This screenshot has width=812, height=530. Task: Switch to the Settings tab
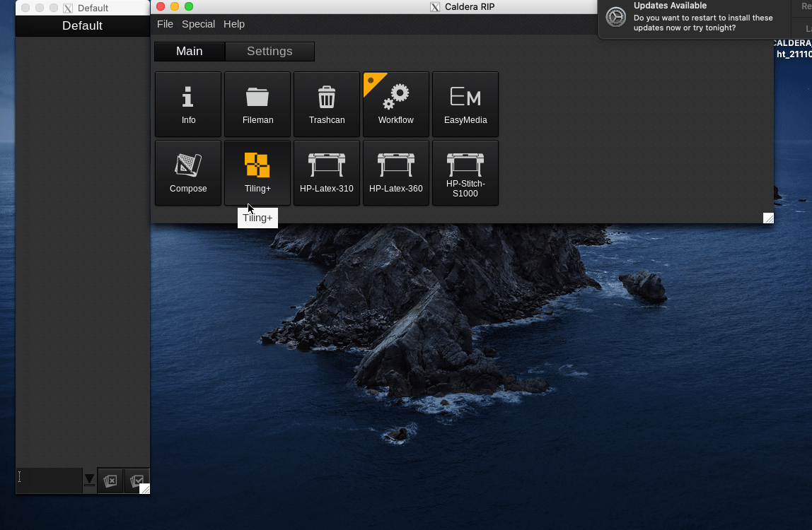(269, 51)
